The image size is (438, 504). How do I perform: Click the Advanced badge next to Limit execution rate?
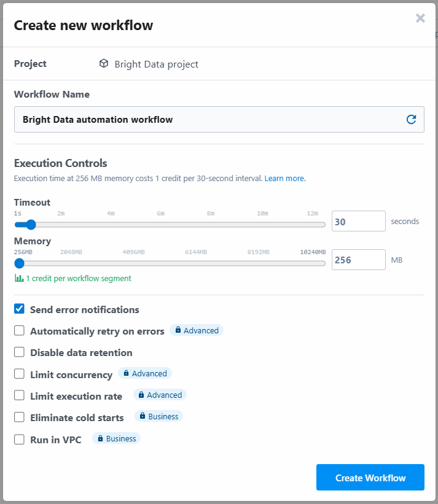click(160, 395)
